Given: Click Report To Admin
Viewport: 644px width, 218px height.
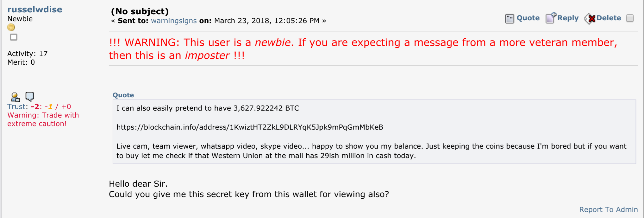Looking at the screenshot, I should [x=608, y=209].
